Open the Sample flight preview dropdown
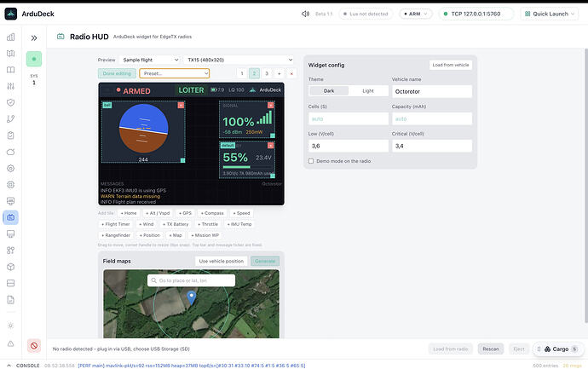588x369 pixels. [150, 60]
